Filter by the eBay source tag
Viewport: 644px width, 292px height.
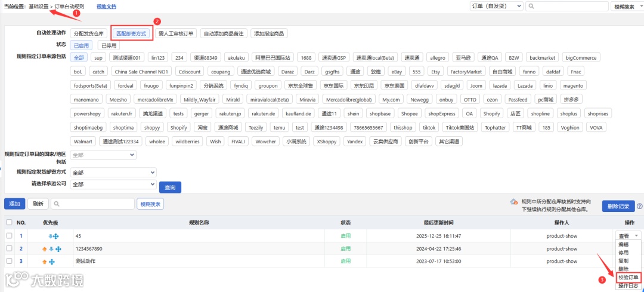pos(397,72)
